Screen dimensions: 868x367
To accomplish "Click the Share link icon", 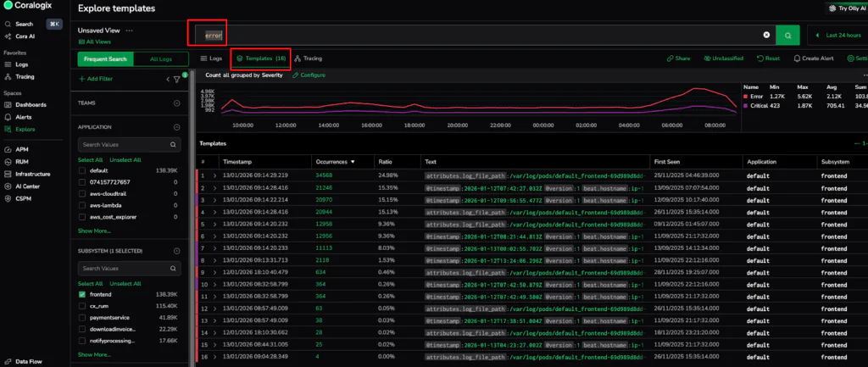I will pyautogui.click(x=678, y=58).
